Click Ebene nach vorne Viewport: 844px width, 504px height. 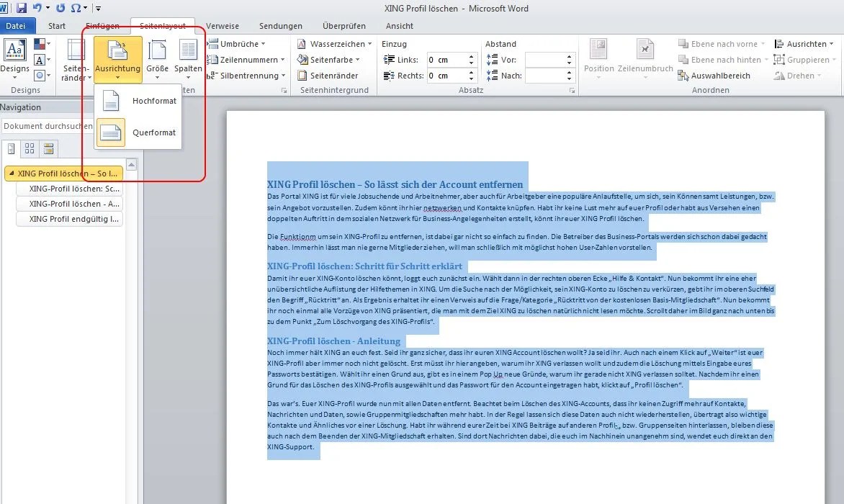tap(722, 44)
